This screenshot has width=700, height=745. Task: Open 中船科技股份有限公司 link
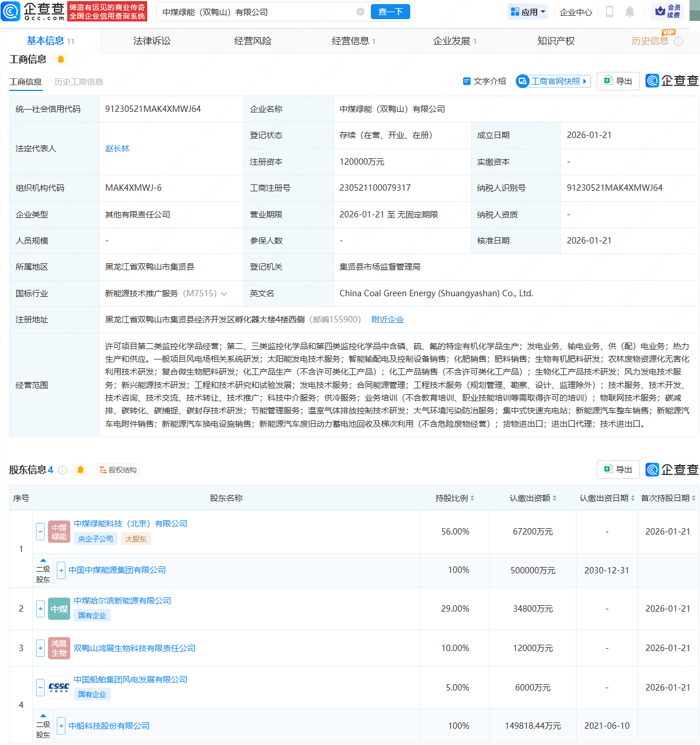[x=109, y=726]
